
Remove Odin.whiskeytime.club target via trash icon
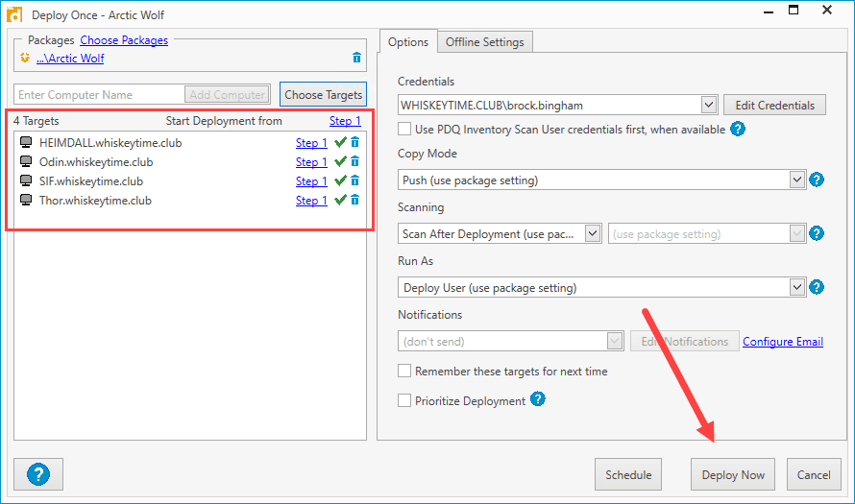(355, 162)
